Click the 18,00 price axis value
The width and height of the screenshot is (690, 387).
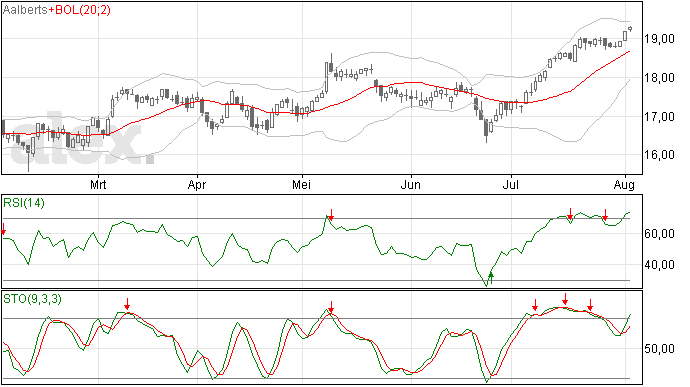[x=660, y=78]
